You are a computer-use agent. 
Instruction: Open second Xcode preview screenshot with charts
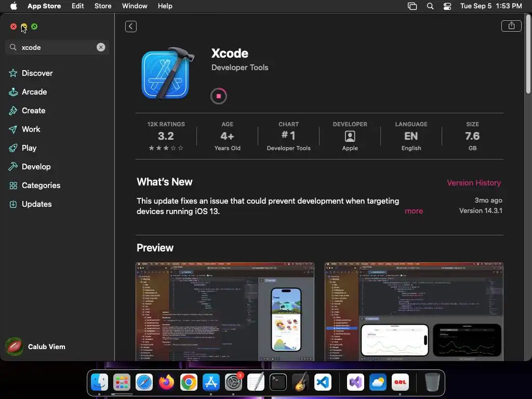point(414,312)
